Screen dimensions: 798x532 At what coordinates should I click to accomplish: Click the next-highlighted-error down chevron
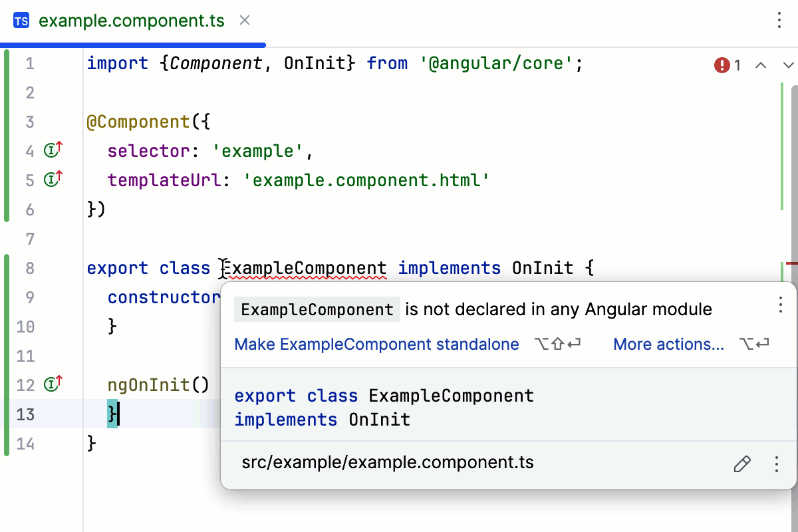pyautogui.click(x=787, y=65)
